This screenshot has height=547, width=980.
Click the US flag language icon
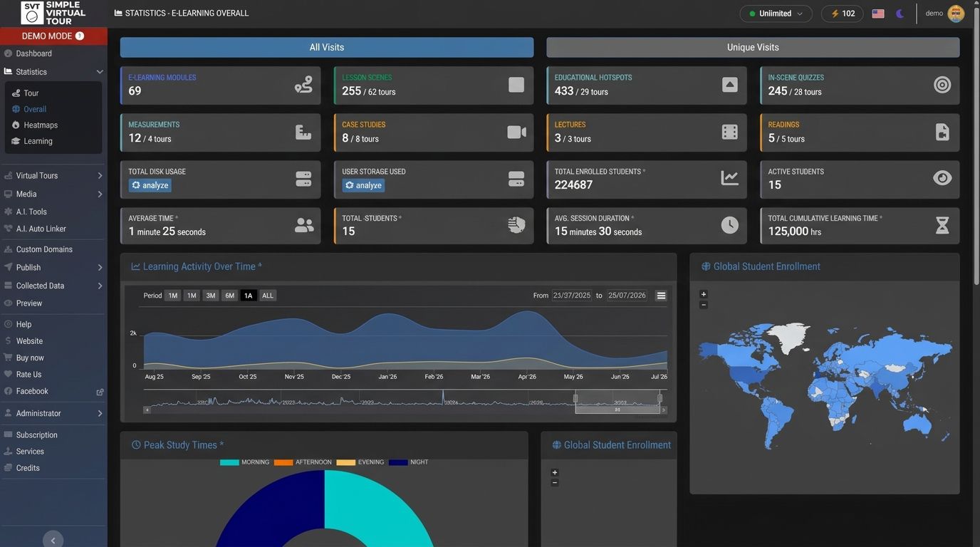(878, 14)
